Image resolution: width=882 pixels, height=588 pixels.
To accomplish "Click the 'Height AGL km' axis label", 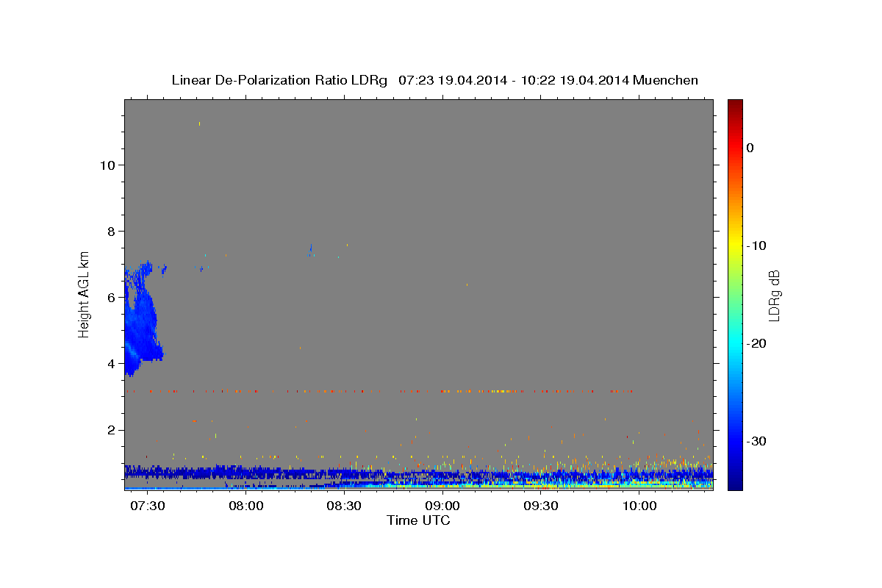I will pos(84,293).
